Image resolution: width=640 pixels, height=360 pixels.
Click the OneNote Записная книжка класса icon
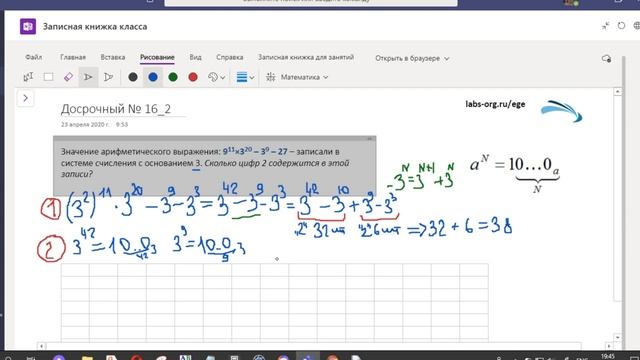click(28, 27)
